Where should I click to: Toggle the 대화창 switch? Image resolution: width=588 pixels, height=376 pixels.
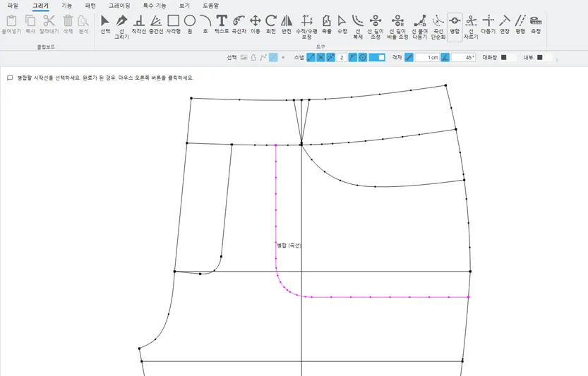[509, 57]
